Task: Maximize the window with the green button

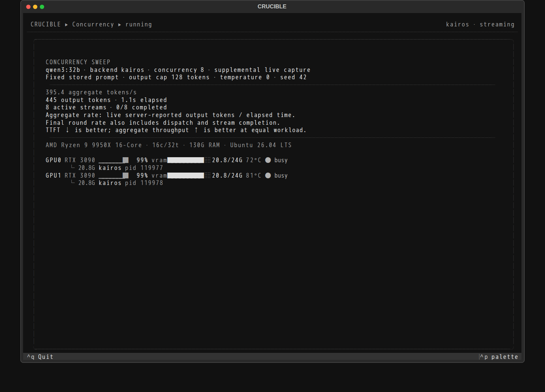Action: (42, 7)
